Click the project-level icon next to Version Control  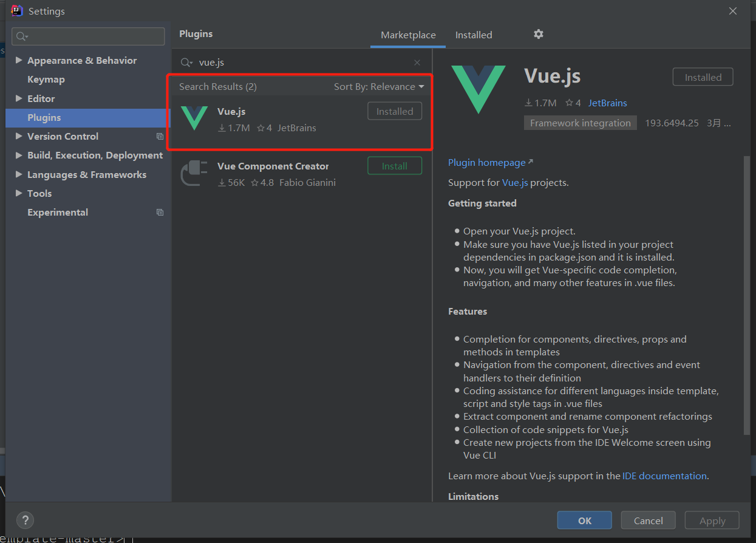(x=160, y=137)
